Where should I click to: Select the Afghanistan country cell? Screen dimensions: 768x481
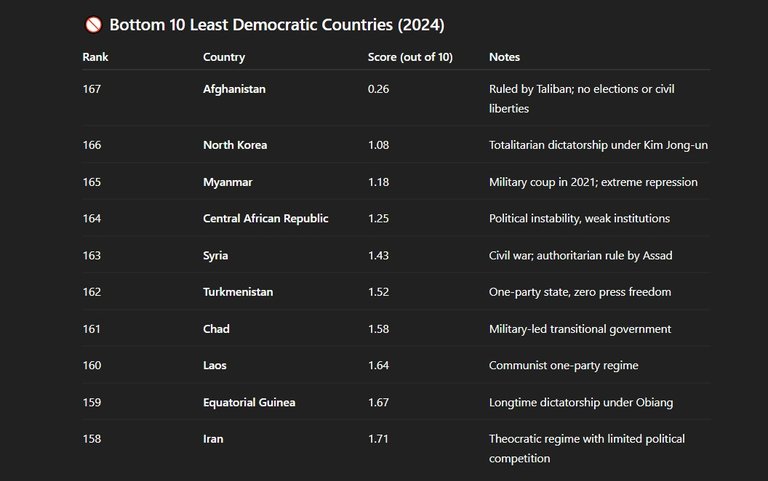pos(234,89)
